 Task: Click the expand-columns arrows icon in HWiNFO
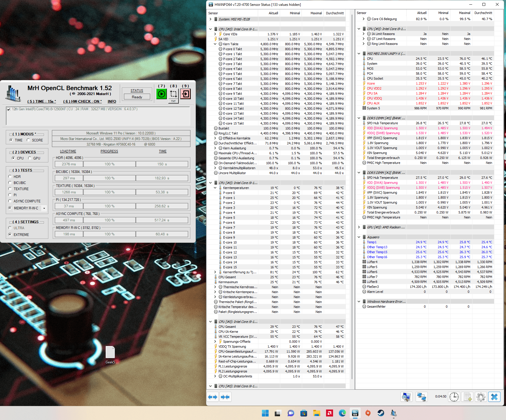click(x=213, y=397)
